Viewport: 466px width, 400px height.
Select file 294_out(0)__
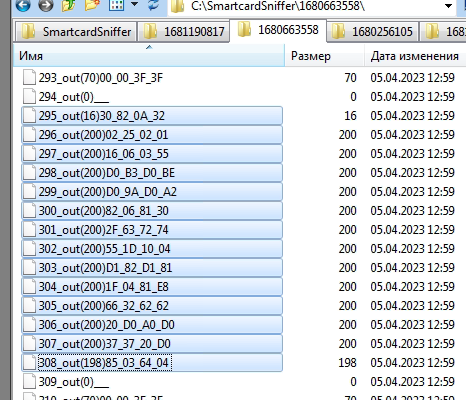[x=152, y=97]
